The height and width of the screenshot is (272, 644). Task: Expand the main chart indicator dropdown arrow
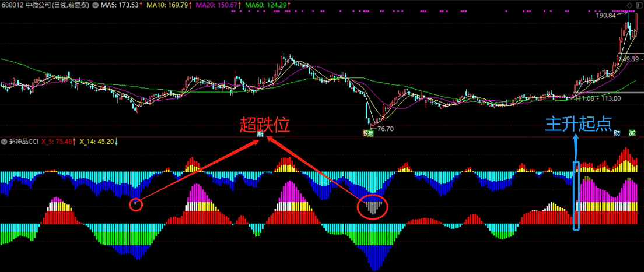pos(96,6)
